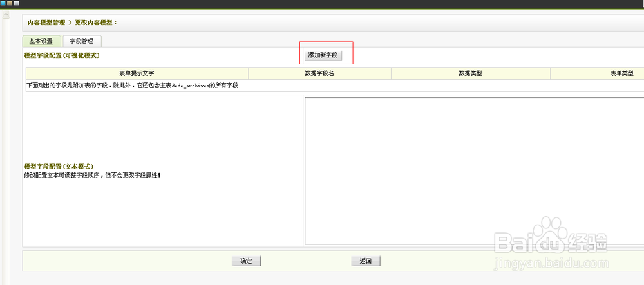Click the 返回 button
The height and width of the screenshot is (285, 644).
(x=366, y=261)
